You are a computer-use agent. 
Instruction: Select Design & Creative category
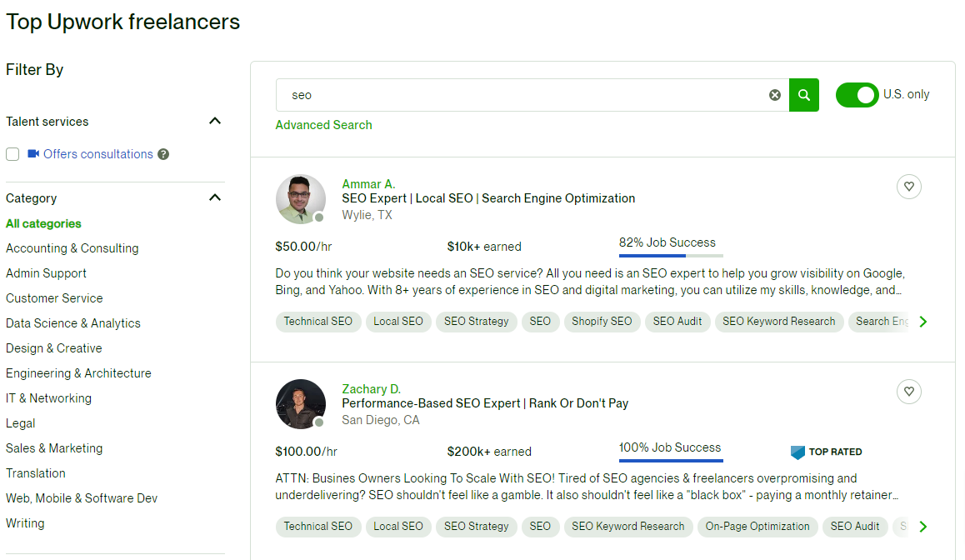(54, 348)
